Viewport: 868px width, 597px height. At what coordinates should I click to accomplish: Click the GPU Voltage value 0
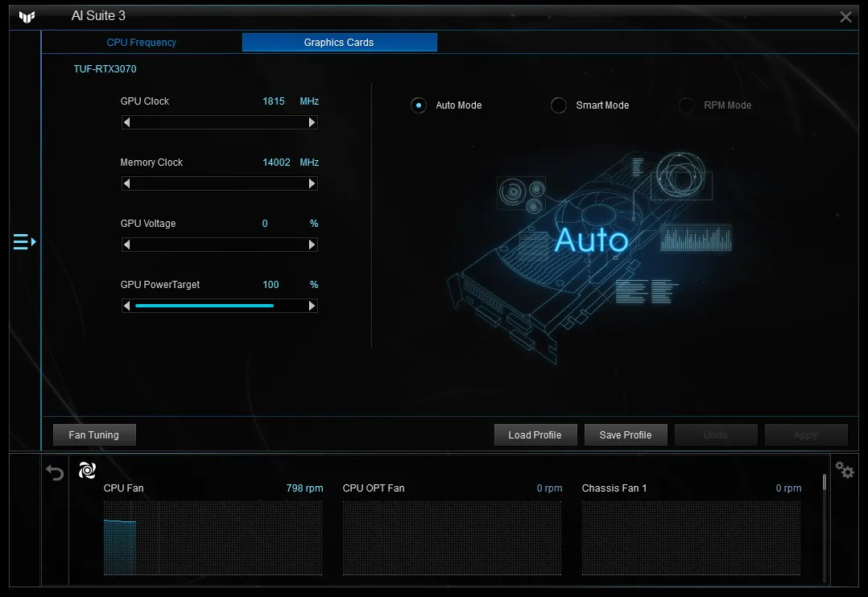[x=265, y=224]
